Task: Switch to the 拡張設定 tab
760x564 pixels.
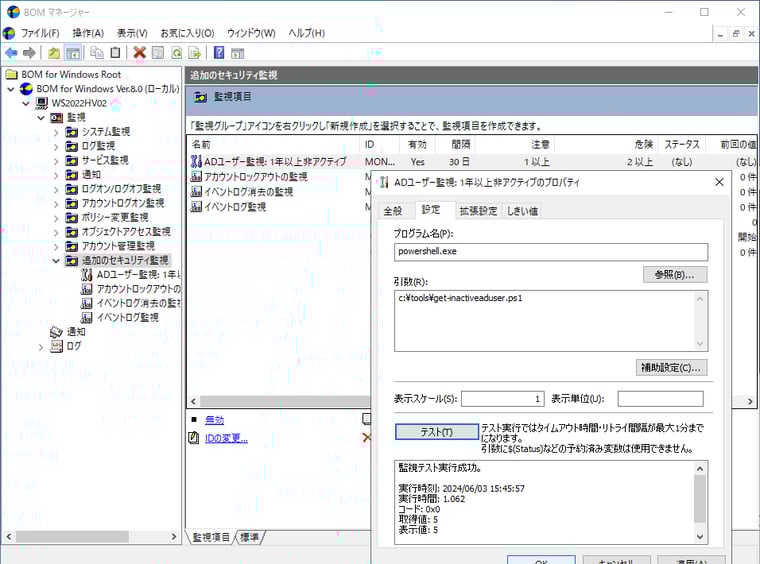Action: click(478, 211)
